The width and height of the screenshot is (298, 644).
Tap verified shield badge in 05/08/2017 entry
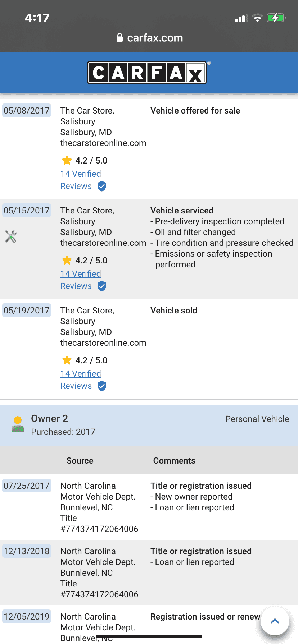click(x=102, y=186)
